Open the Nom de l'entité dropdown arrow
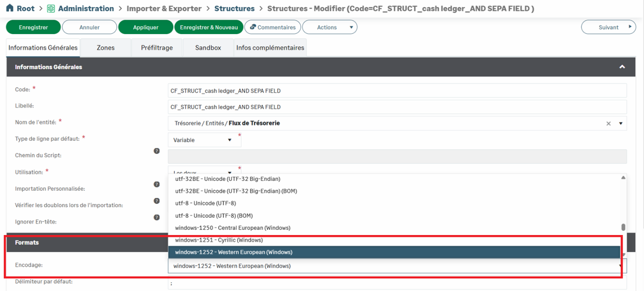 621,124
